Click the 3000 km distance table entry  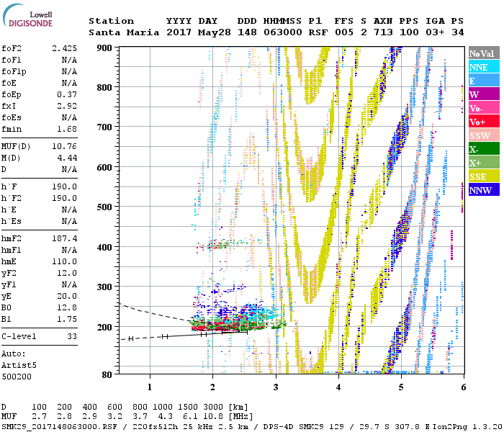213,408
